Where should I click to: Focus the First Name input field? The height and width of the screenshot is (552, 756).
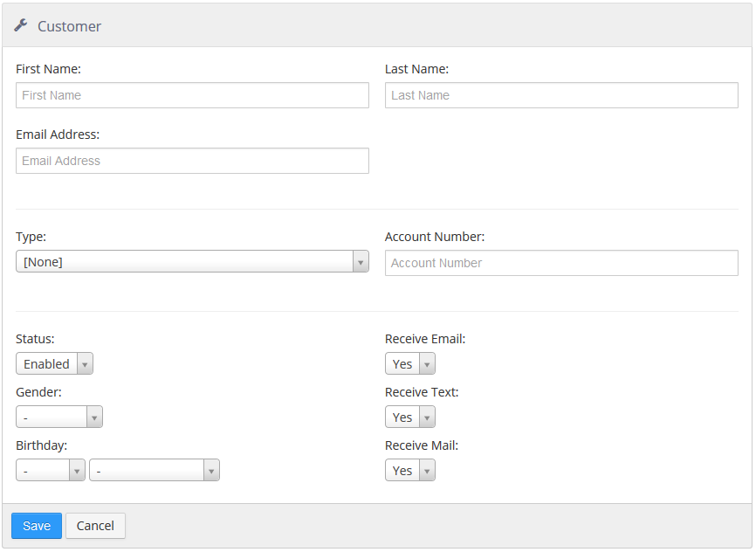tap(192, 95)
